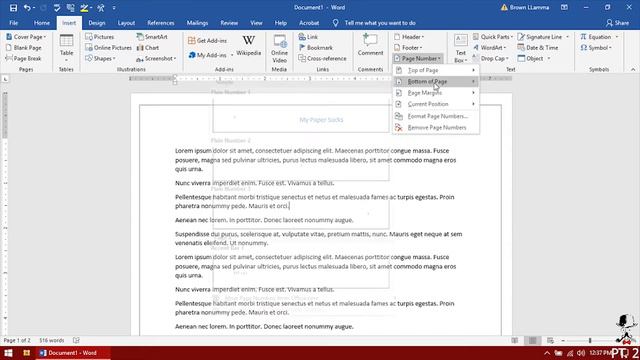Screen dimensions: 640x360
Task: Open the File tab
Action: [x=13, y=23]
